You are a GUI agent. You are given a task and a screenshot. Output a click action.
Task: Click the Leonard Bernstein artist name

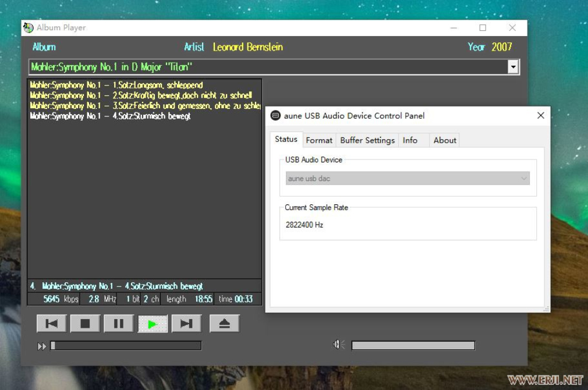(248, 47)
